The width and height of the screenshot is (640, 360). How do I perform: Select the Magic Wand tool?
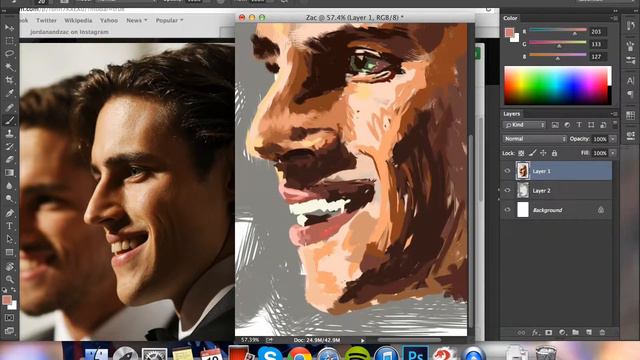[9, 67]
